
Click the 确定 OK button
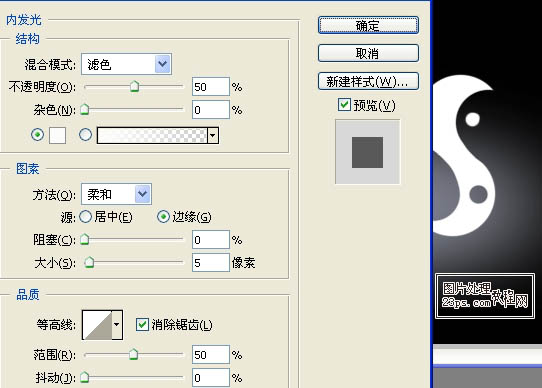tap(368, 25)
